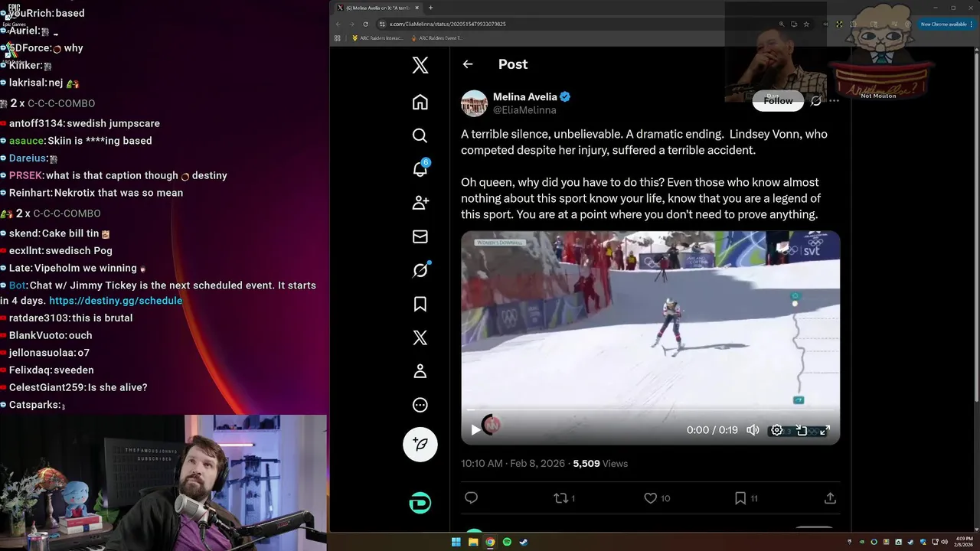Viewport: 980px width, 551px height.
Task: View the 5,509 Views count
Action: pyautogui.click(x=600, y=464)
